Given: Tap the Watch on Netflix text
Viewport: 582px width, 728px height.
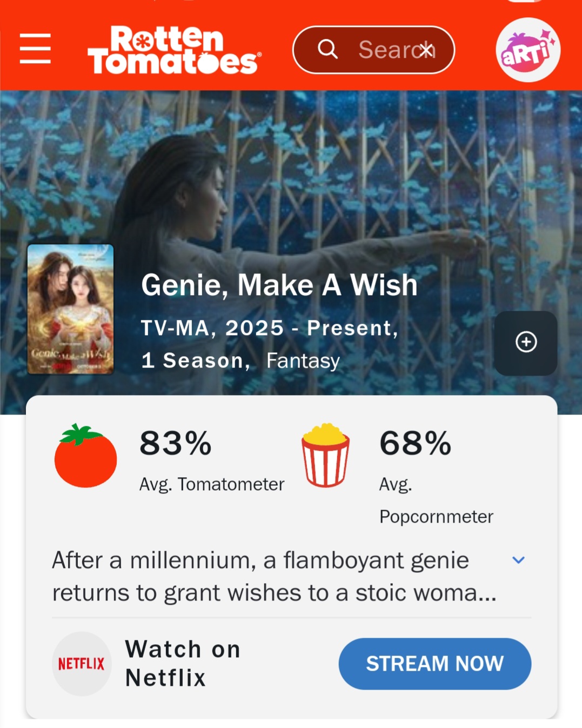Looking at the screenshot, I should coord(183,664).
